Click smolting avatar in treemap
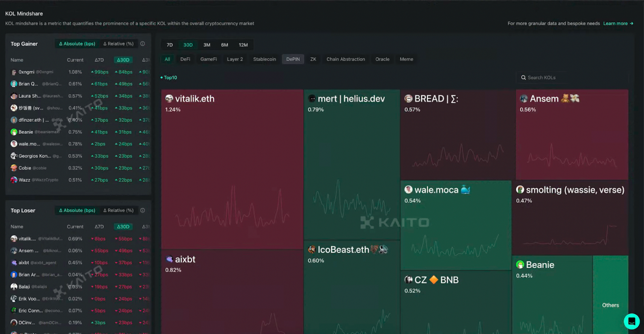Viewport: 644px width, 334px height. [x=520, y=190]
